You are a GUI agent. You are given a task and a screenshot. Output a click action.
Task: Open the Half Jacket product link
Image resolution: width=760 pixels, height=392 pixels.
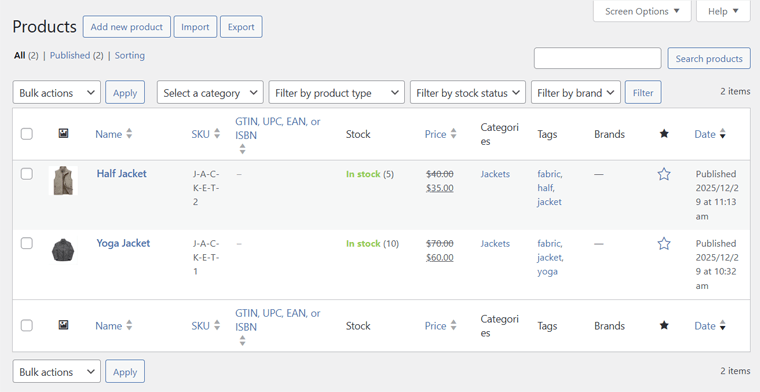coord(122,173)
